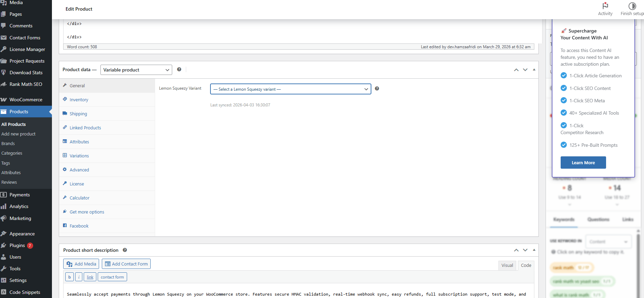Open the Inventory product data tab
The image size is (644, 298).
click(x=107, y=100)
